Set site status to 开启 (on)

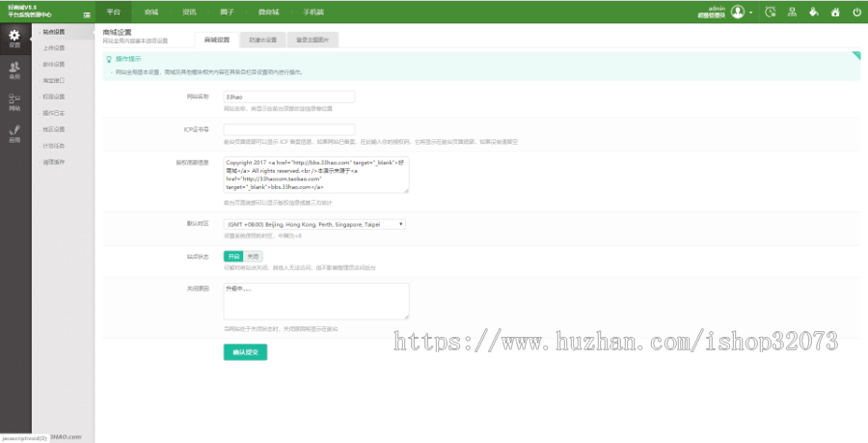tap(233, 257)
